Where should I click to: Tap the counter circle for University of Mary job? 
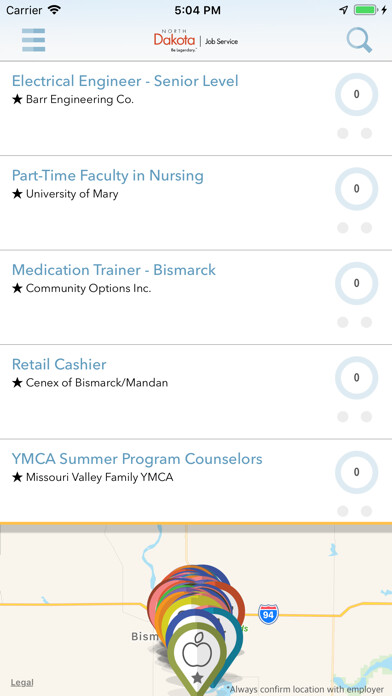(356, 189)
